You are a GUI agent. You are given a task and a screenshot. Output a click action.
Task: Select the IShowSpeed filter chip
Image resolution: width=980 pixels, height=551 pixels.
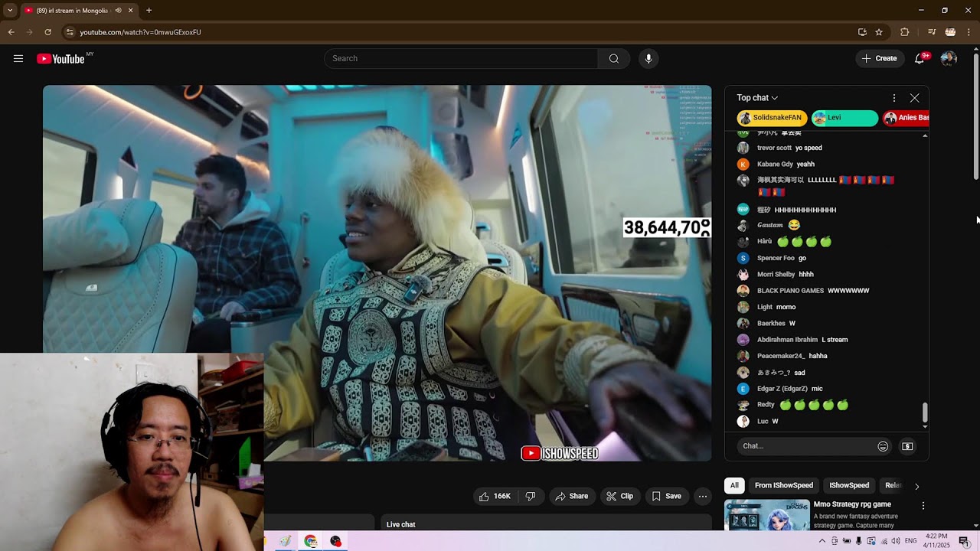pyautogui.click(x=849, y=485)
